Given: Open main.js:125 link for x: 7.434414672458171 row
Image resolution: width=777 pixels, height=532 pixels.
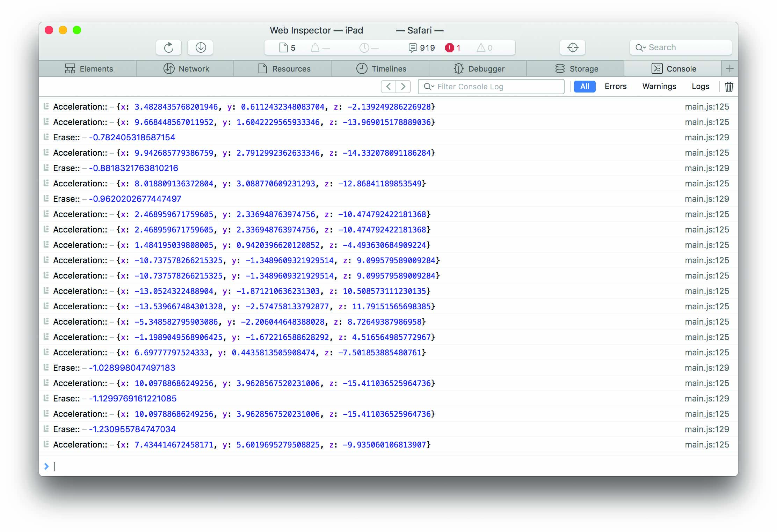Looking at the screenshot, I should (x=707, y=445).
